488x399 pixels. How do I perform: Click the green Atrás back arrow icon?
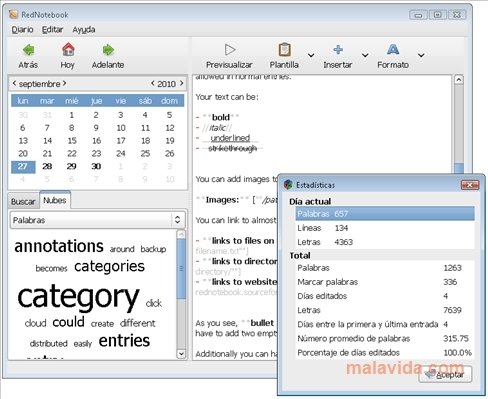[x=28, y=50]
